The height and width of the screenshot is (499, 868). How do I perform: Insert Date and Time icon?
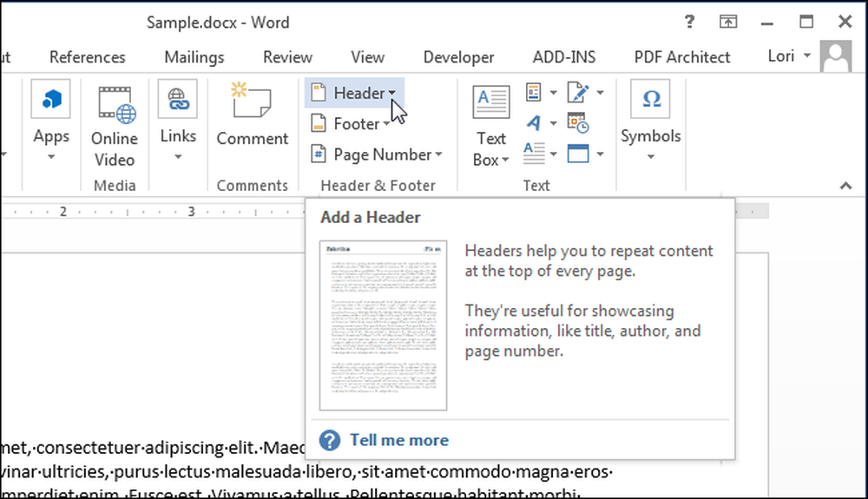(578, 123)
